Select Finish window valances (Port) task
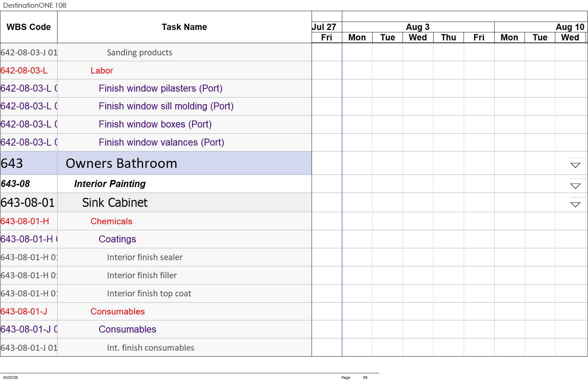 161,142
